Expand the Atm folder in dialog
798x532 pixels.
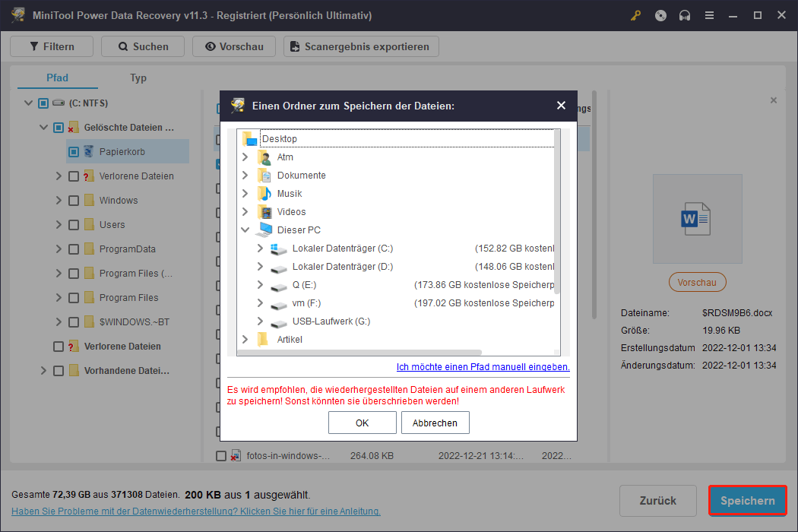tap(245, 157)
